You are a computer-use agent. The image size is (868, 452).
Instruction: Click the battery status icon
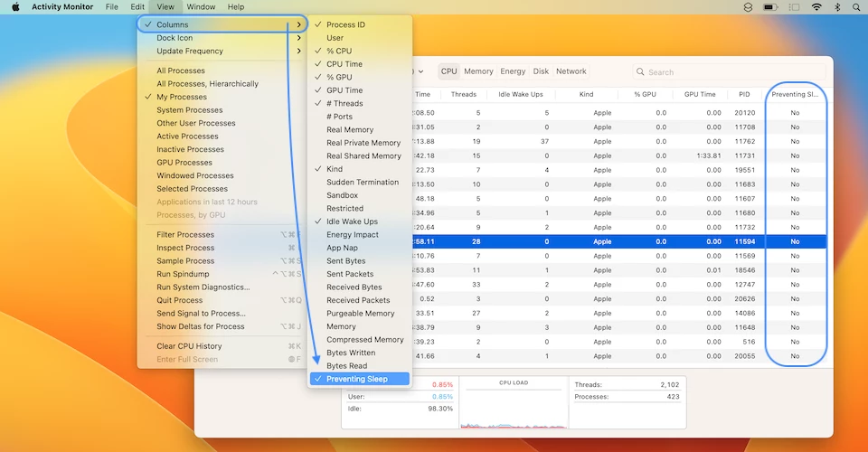(770, 7)
